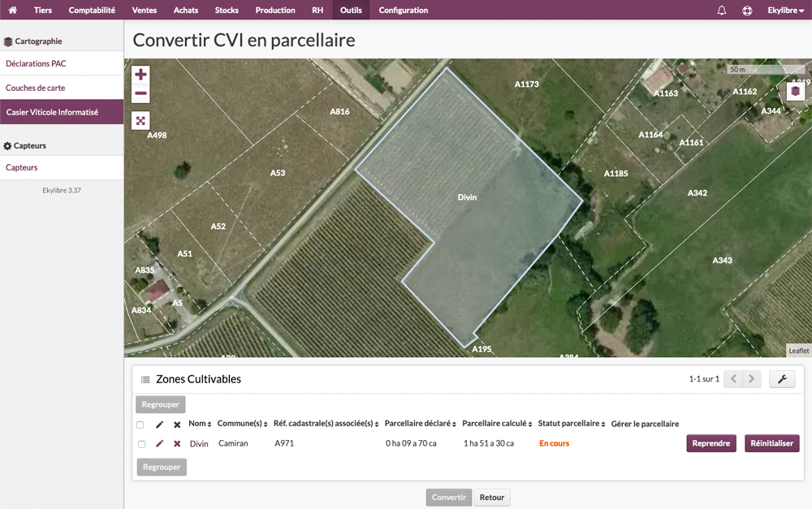Open the Achats menu
The height and width of the screenshot is (509, 812).
(x=186, y=10)
